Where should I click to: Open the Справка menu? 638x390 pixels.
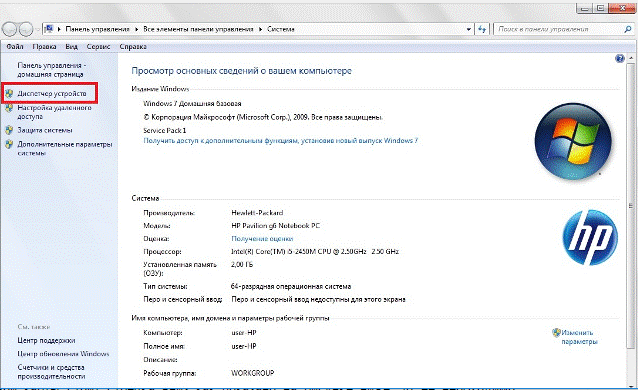pos(133,47)
